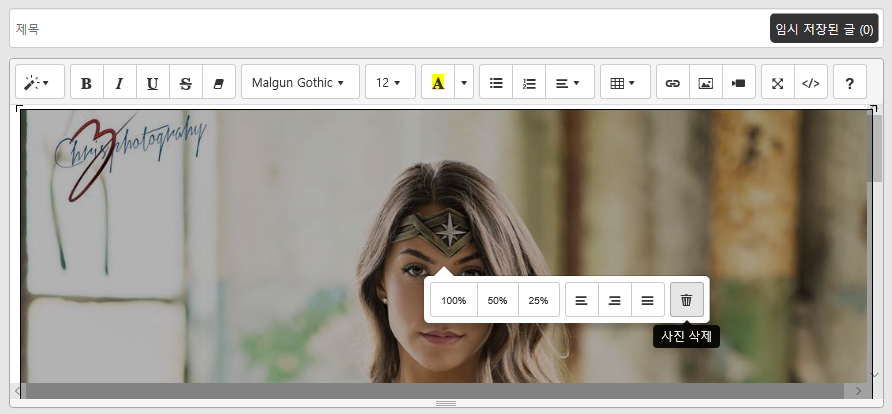Insert a link with the chain icon

click(x=673, y=83)
